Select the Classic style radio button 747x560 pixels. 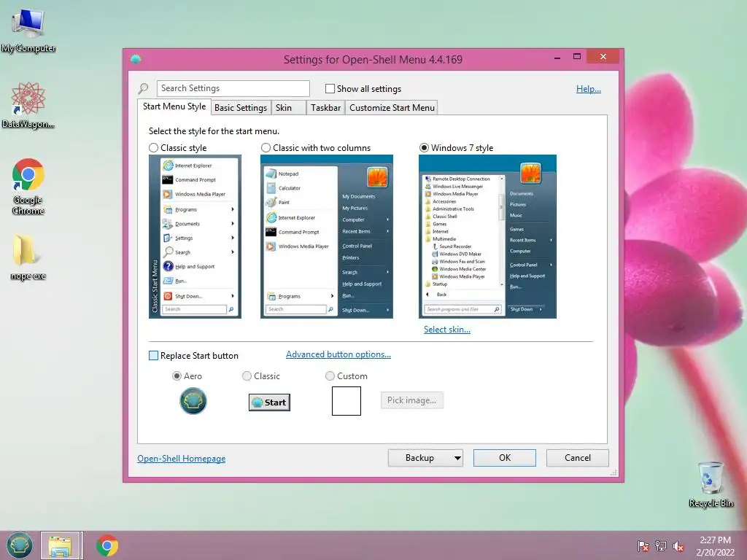pos(153,148)
